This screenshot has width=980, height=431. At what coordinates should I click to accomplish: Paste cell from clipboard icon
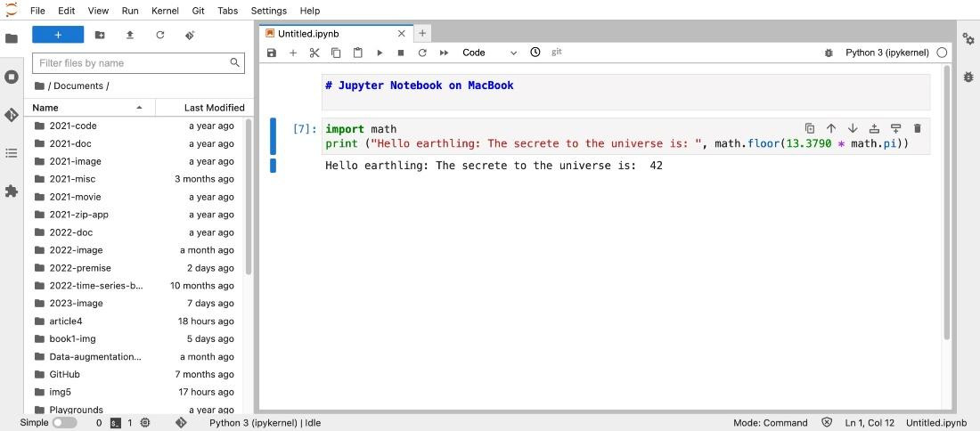pos(357,53)
